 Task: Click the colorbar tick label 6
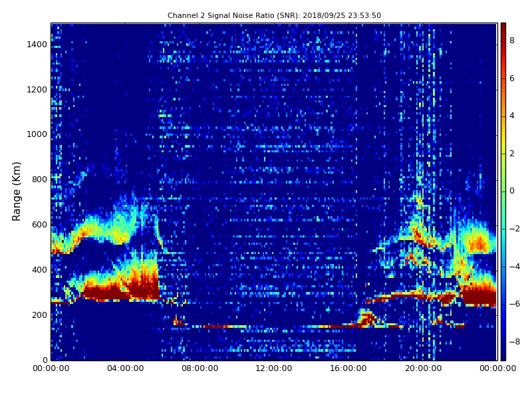(512, 78)
